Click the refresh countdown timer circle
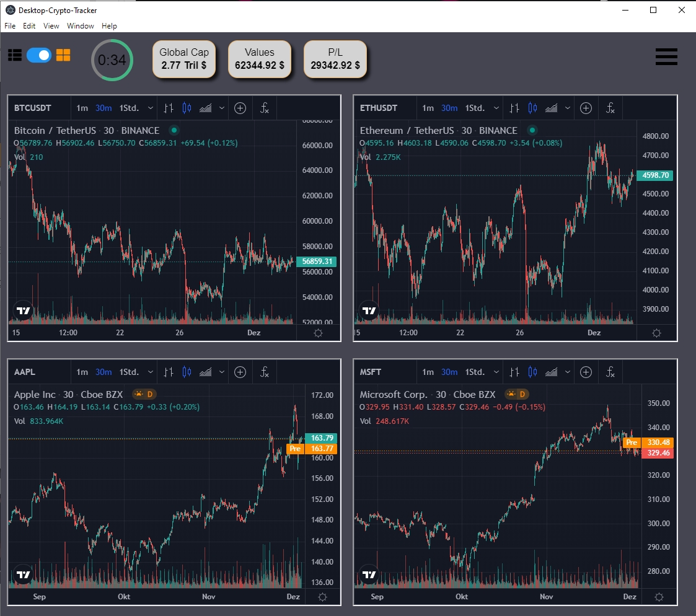The height and width of the screenshot is (616, 696). (x=112, y=60)
